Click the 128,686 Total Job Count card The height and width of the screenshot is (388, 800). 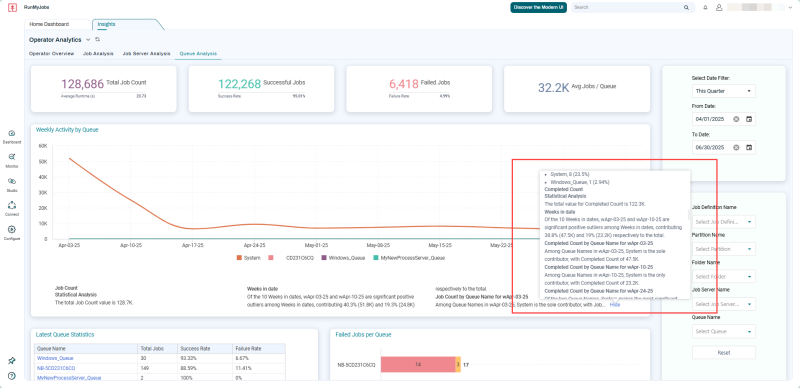(x=104, y=89)
